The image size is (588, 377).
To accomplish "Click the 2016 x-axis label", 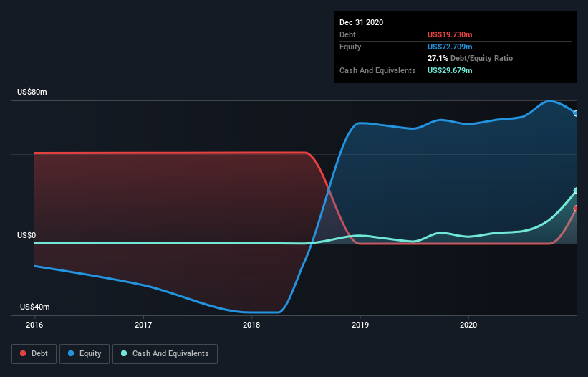I will tap(34, 325).
